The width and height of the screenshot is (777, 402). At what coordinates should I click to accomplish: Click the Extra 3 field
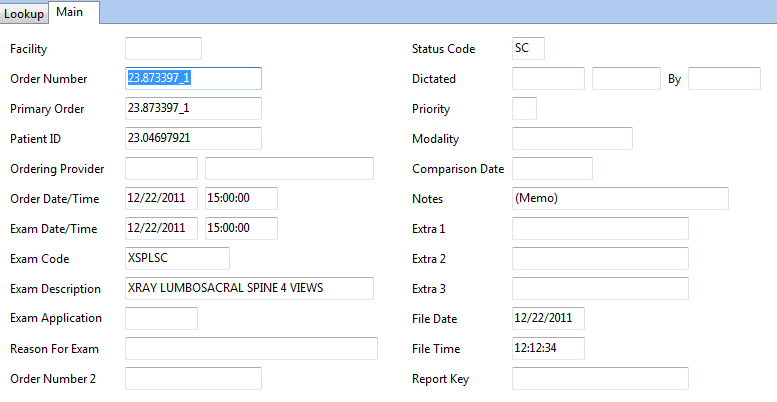[x=600, y=288]
